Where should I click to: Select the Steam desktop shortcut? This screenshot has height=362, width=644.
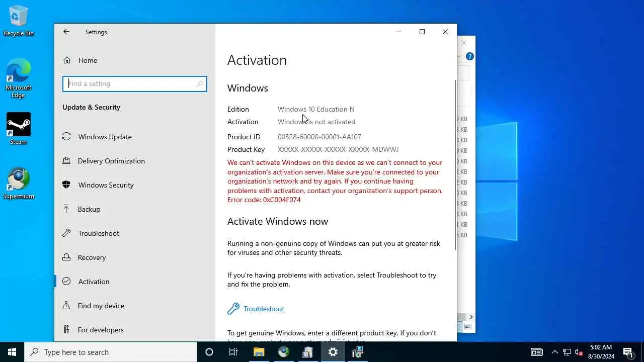tap(19, 129)
